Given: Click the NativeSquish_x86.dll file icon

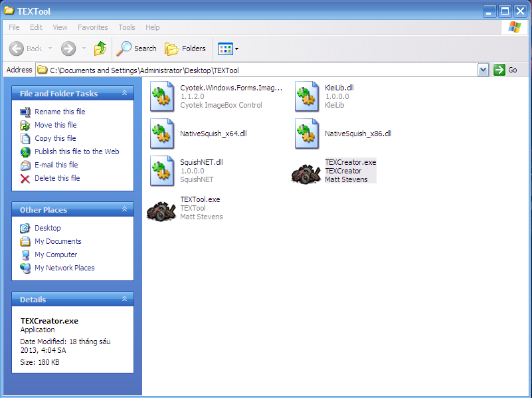Looking at the screenshot, I should pyautogui.click(x=307, y=134).
